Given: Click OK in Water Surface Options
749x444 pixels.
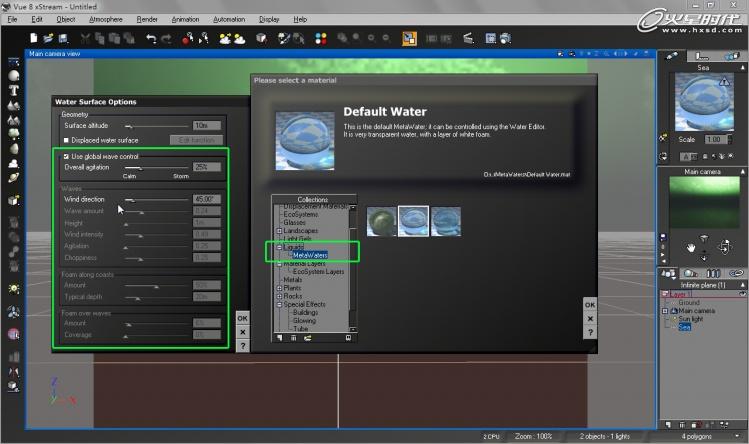Looking at the screenshot, I should (x=243, y=318).
